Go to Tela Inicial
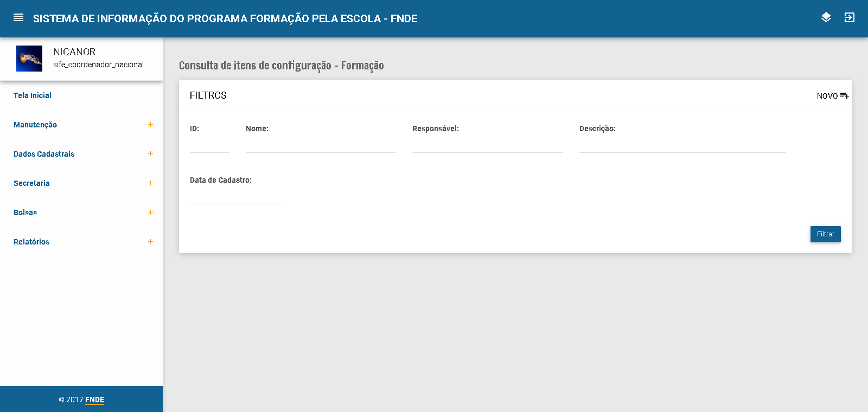 tap(33, 95)
